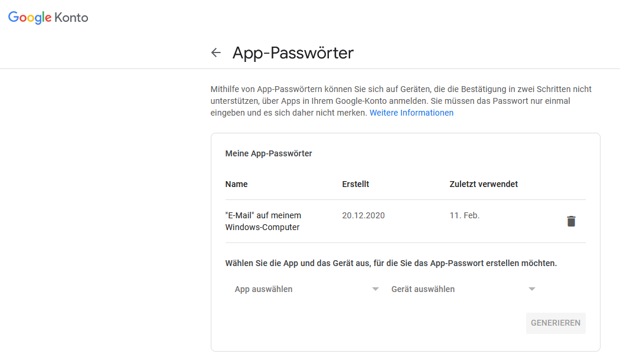Image resolution: width=620 pixels, height=364 pixels.
Task: Click the "Meine App-Passwörter" section title
Action: tap(269, 153)
